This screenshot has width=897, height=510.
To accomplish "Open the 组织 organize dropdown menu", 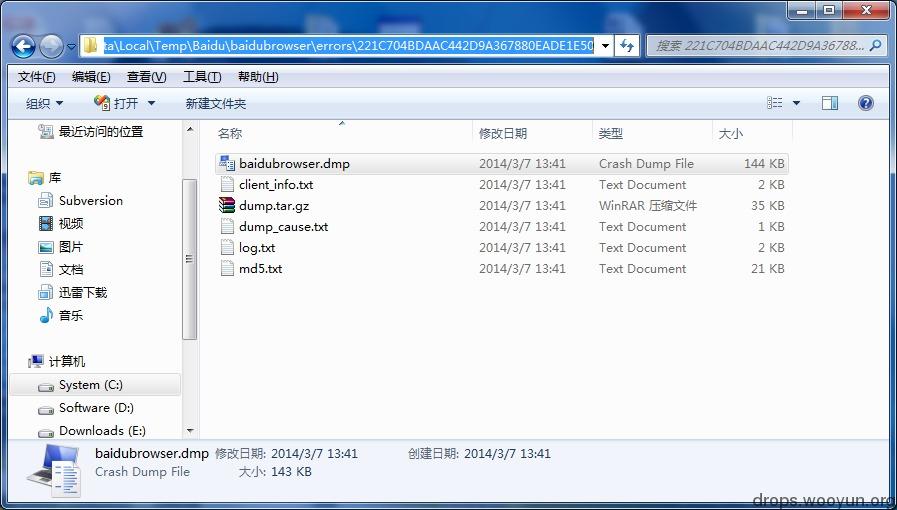I will [x=44, y=103].
